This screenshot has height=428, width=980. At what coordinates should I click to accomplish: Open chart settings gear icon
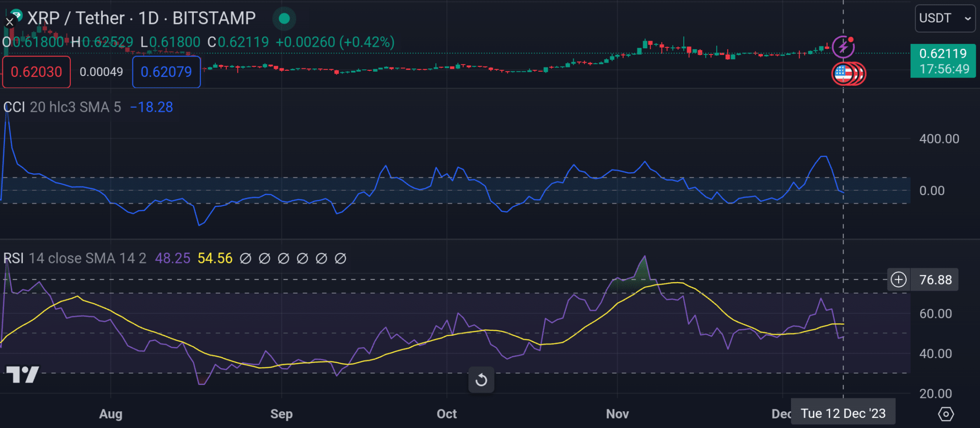946,414
